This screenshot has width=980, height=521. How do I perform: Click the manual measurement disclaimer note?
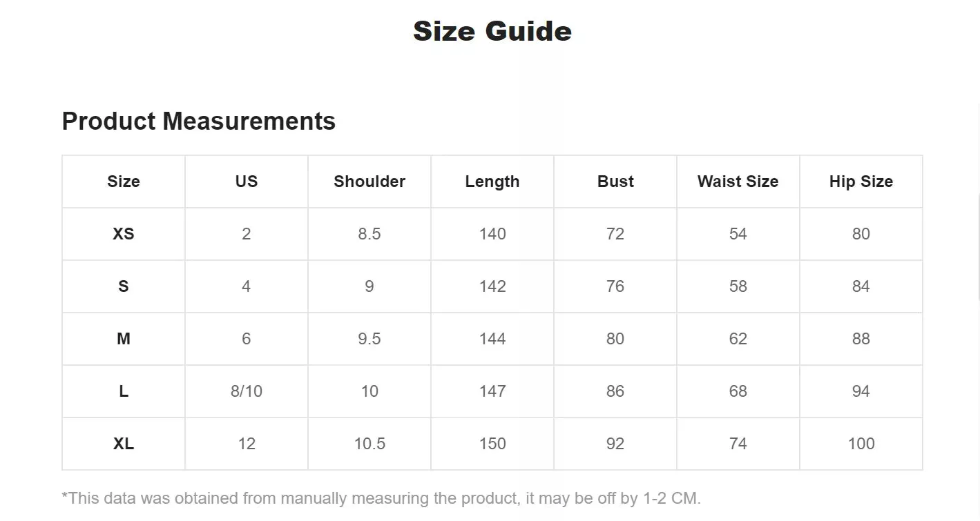tap(381, 498)
